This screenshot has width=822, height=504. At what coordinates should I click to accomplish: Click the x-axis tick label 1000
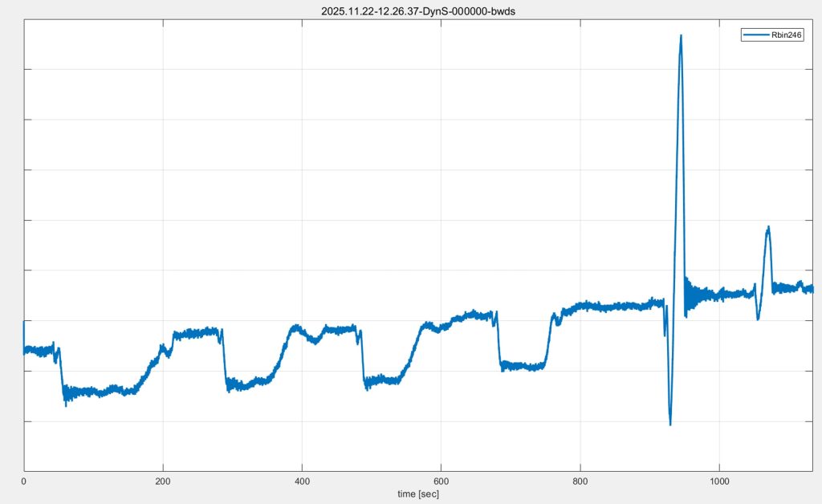[718, 481]
